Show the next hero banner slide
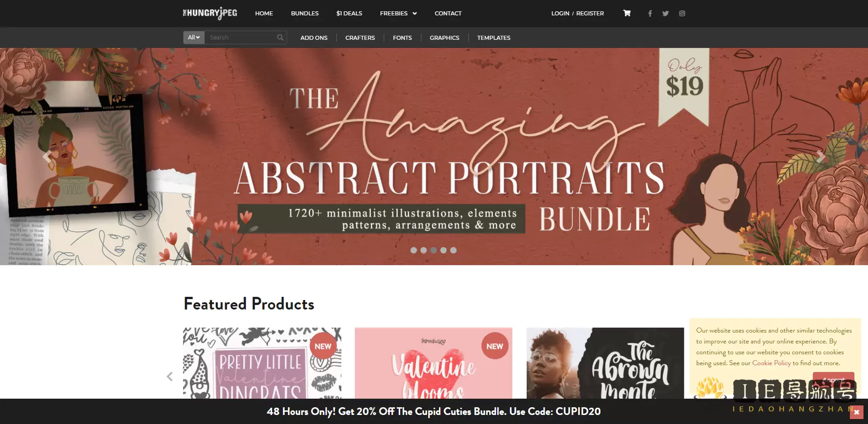The height and width of the screenshot is (424, 868). 821,157
